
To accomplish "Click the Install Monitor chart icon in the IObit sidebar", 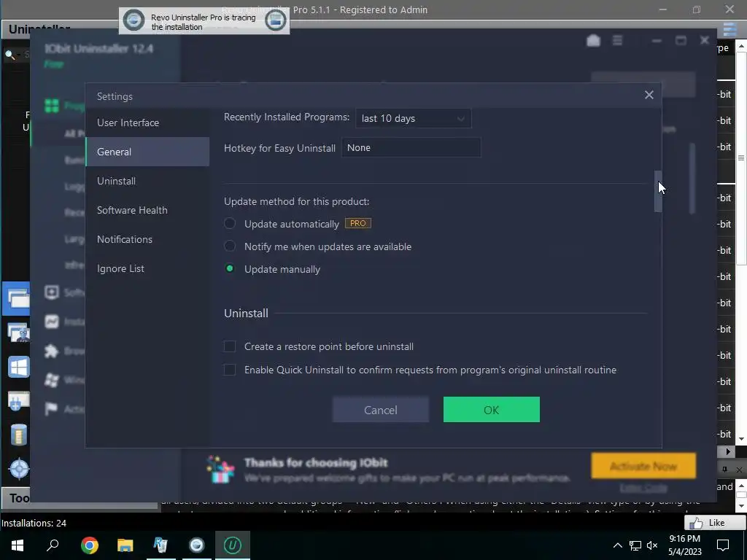I will click(52, 322).
